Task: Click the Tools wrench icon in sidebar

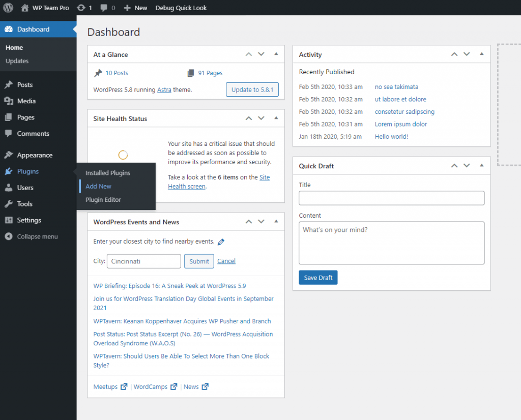Action: coord(9,204)
